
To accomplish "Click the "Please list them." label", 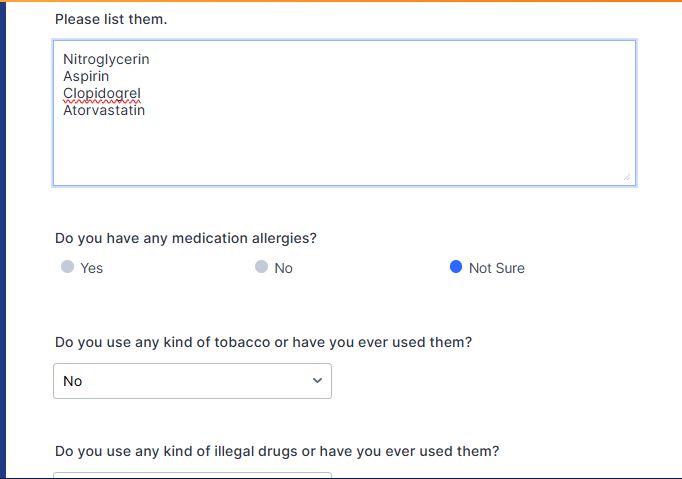I will point(111,19).
